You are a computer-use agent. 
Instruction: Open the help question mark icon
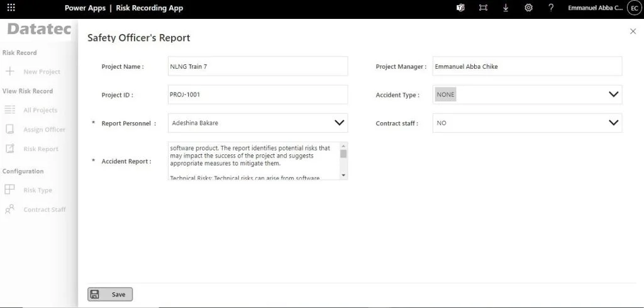pyautogui.click(x=551, y=8)
